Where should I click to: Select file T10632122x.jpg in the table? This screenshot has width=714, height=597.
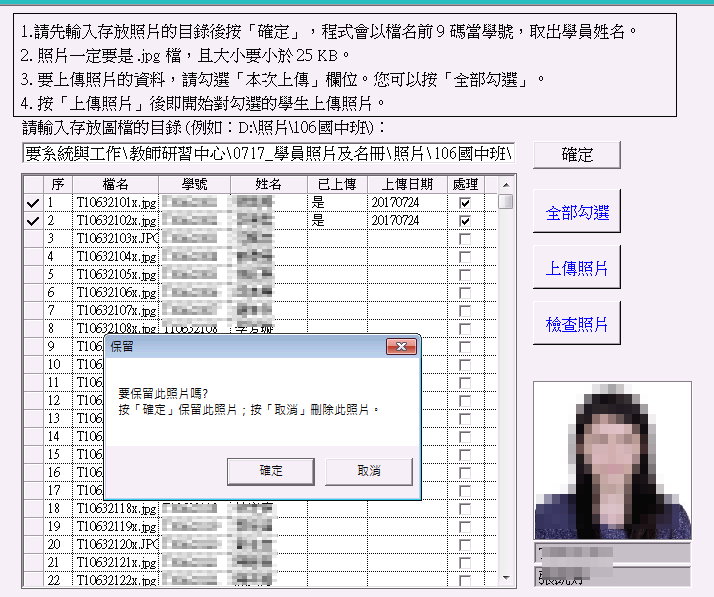[116, 580]
